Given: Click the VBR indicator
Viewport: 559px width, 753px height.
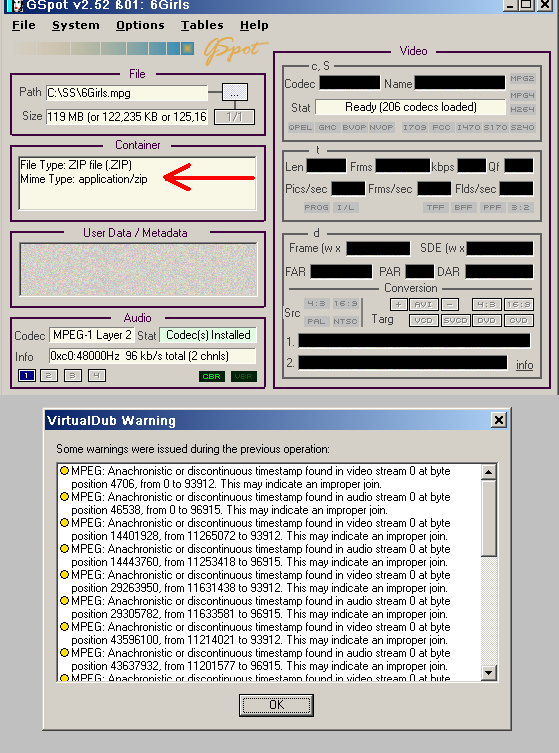Looking at the screenshot, I should tap(244, 376).
